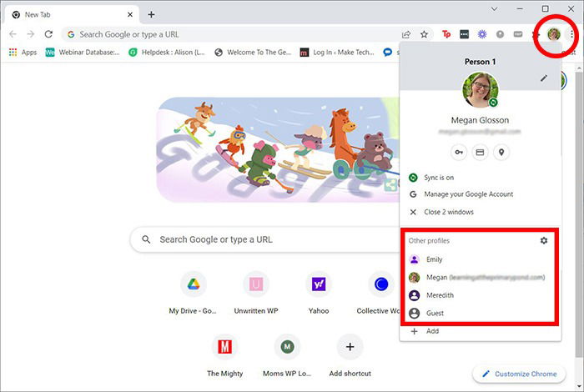
Task: Open Unwritten WP shortcut
Action: [256, 294]
